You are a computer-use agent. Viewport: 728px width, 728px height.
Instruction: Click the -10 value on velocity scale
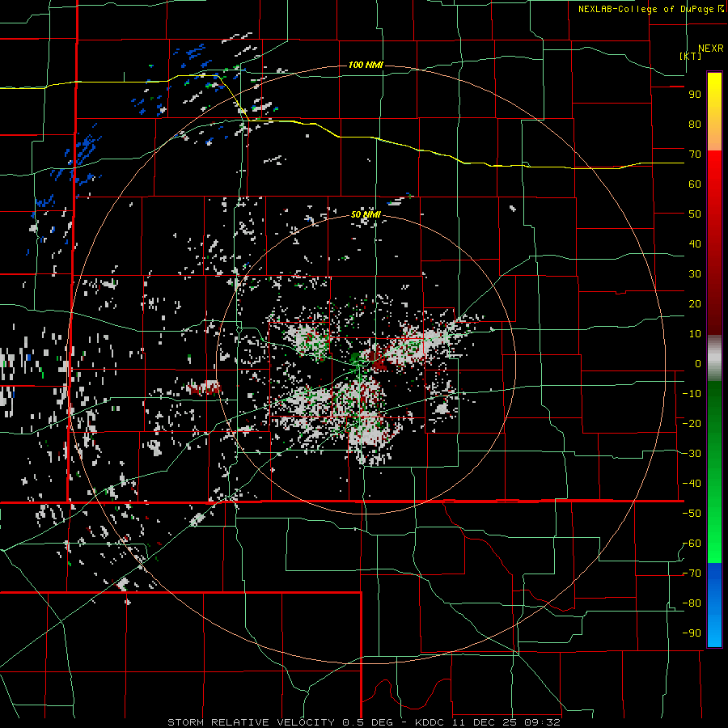click(692, 394)
